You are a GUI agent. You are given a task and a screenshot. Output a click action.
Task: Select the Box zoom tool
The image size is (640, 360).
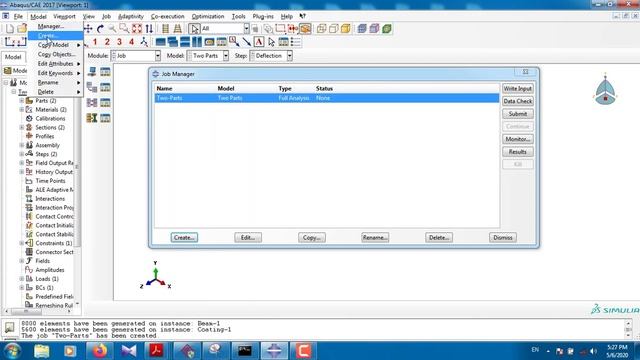pyautogui.click(x=124, y=29)
